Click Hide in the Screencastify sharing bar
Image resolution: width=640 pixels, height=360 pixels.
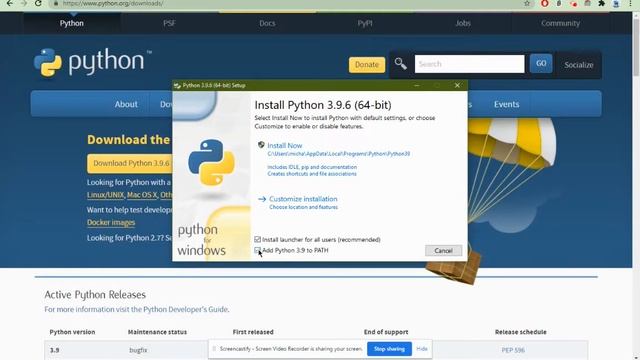tap(422, 349)
